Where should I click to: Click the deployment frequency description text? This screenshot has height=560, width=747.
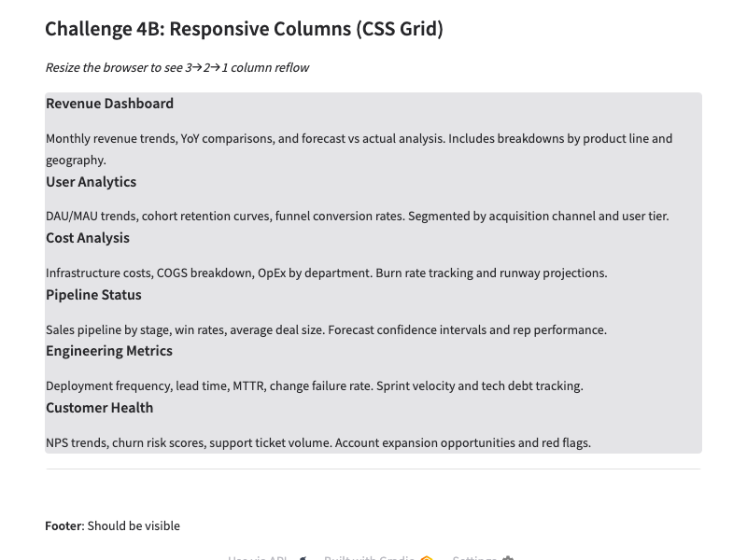314,386
